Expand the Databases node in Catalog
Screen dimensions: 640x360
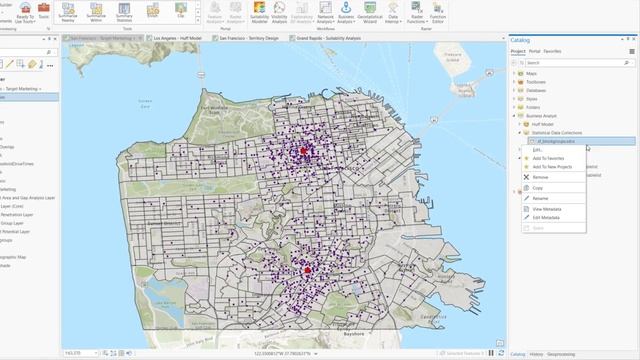[x=514, y=91]
